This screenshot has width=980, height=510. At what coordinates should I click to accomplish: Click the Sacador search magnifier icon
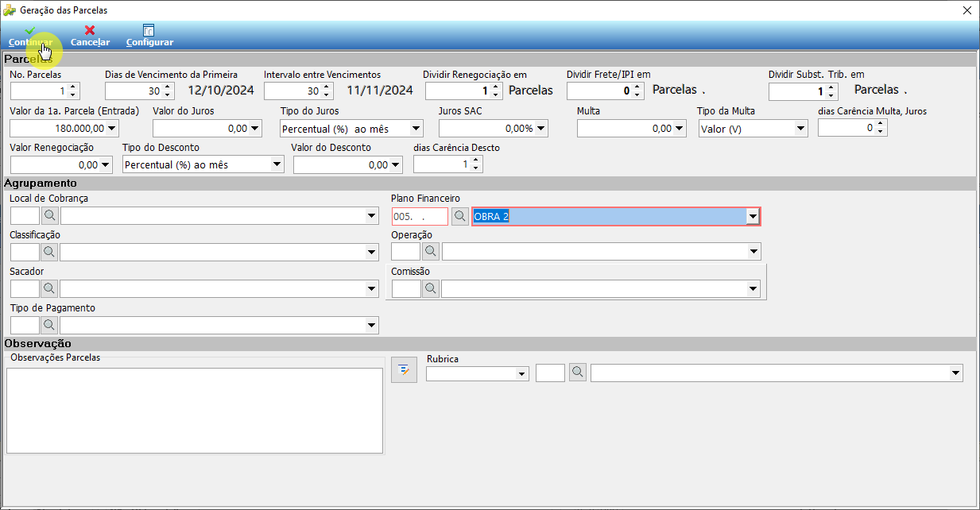pos(49,288)
